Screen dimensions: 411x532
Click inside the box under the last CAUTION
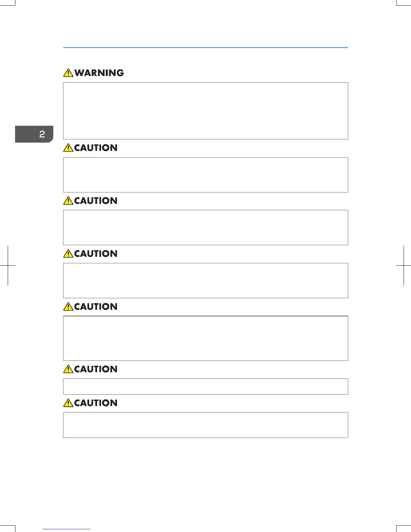tap(205, 425)
